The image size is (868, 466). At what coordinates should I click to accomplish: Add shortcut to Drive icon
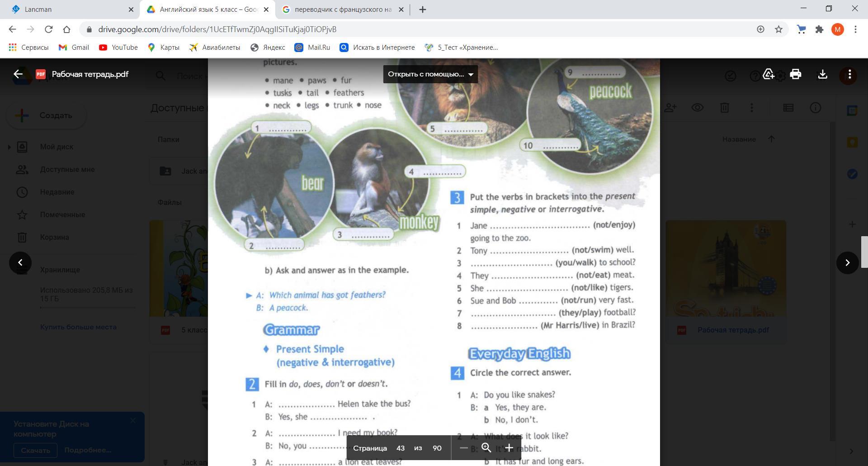coord(769,74)
